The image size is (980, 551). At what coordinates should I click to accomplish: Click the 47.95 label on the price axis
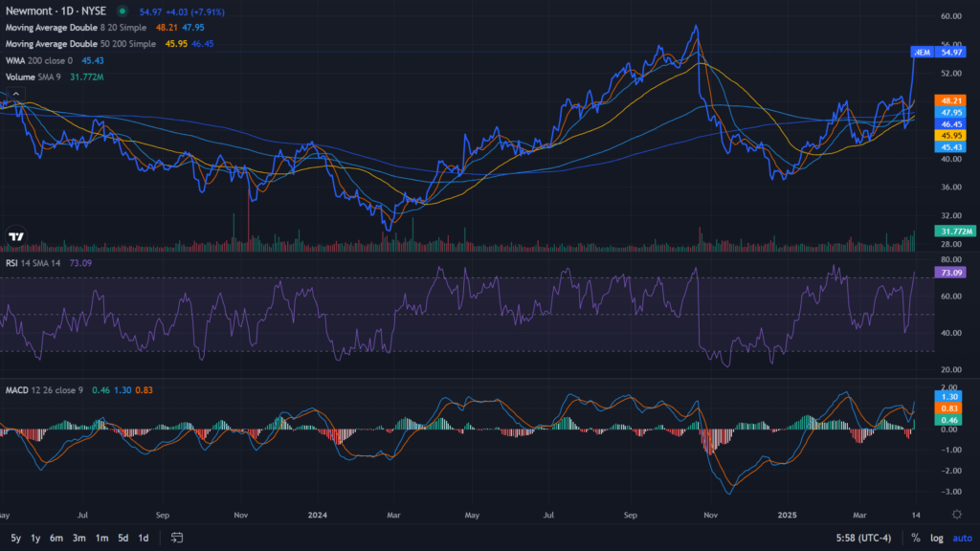pyautogui.click(x=950, y=113)
